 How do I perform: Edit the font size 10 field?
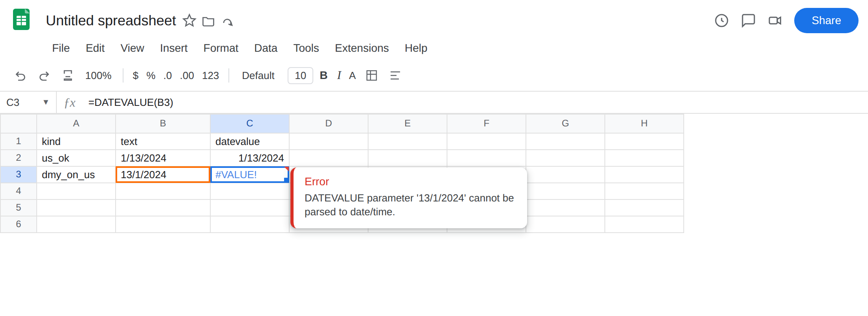coord(300,75)
